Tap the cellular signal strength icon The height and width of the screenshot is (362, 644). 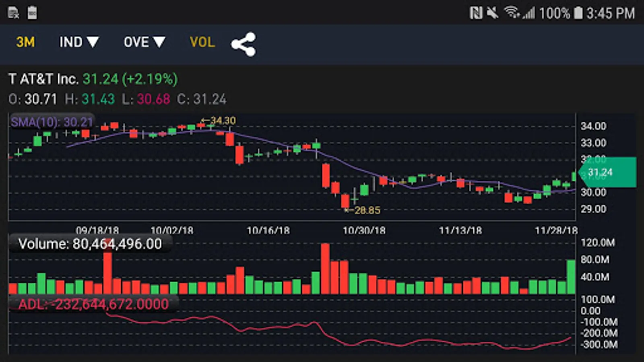point(529,13)
